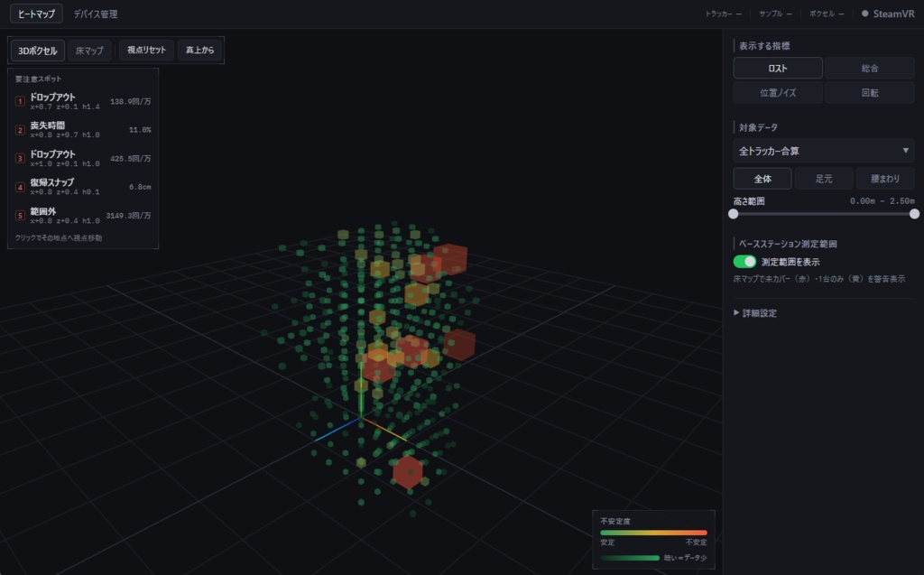The image size is (924, 575).
Task: Click the blue axis line at origin
Action: pos(337,430)
